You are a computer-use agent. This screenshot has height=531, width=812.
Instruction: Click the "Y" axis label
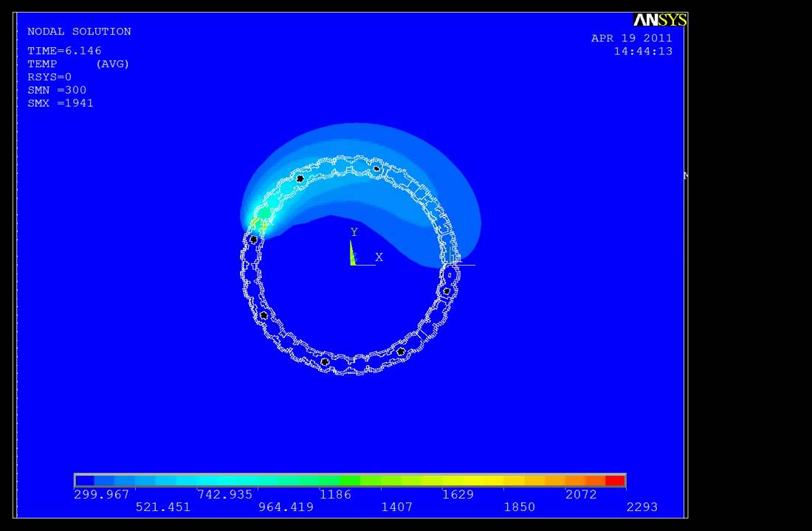pos(354,232)
